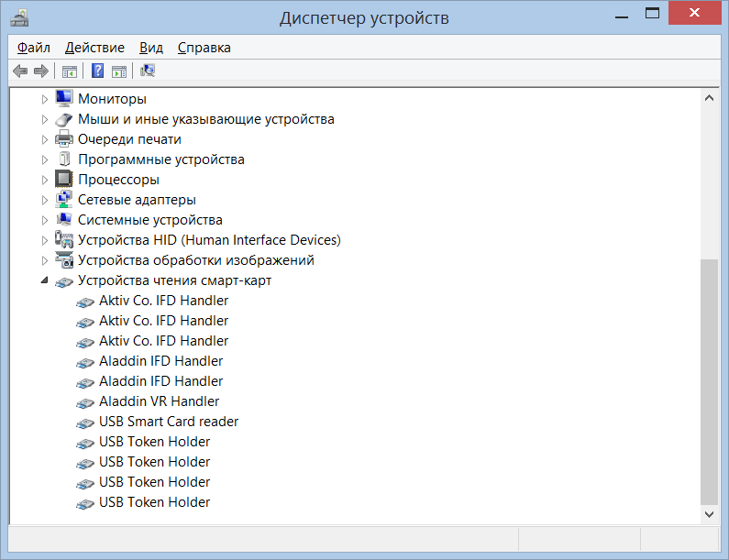Click the show/hide action pane toolbar icon
The width and height of the screenshot is (729, 560).
coord(119,71)
